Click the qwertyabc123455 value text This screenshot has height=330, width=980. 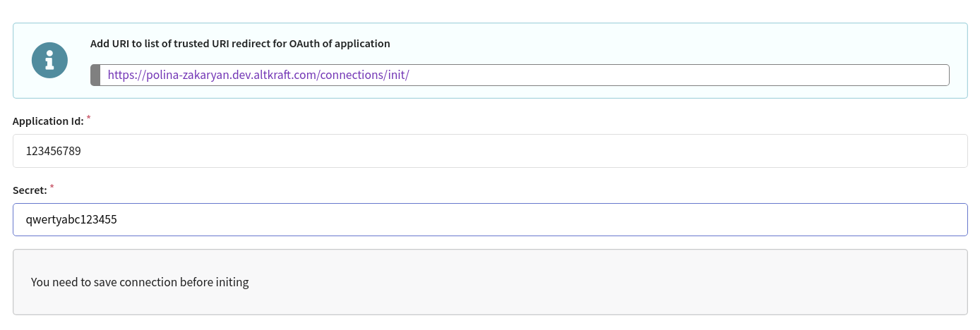(x=71, y=220)
